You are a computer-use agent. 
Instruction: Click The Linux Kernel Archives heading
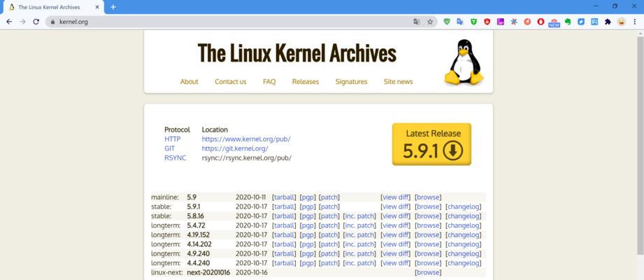pyautogui.click(x=297, y=53)
